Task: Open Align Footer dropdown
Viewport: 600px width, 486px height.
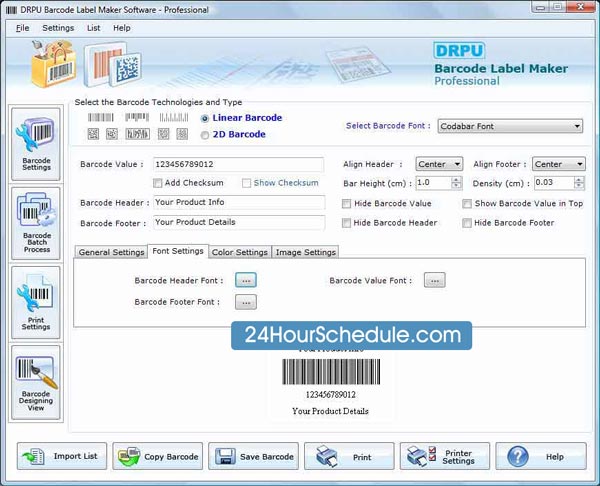Action: pyautogui.click(x=558, y=164)
